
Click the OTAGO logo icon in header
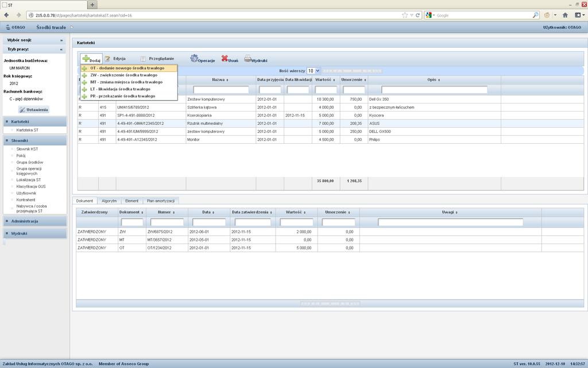8,27
